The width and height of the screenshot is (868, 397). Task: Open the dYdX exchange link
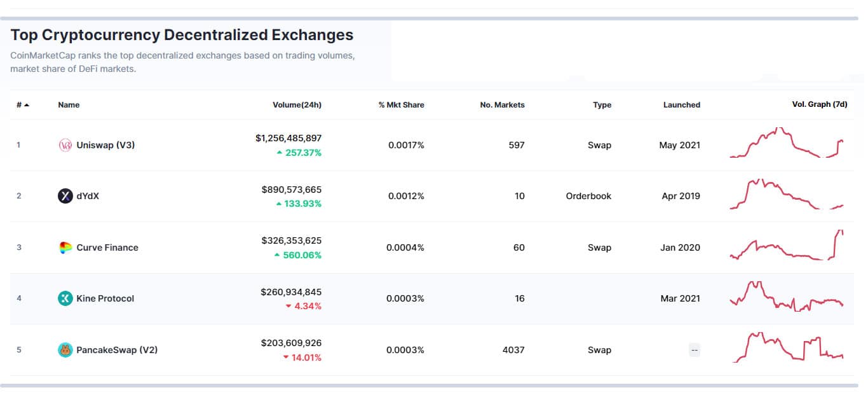[88, 196]
